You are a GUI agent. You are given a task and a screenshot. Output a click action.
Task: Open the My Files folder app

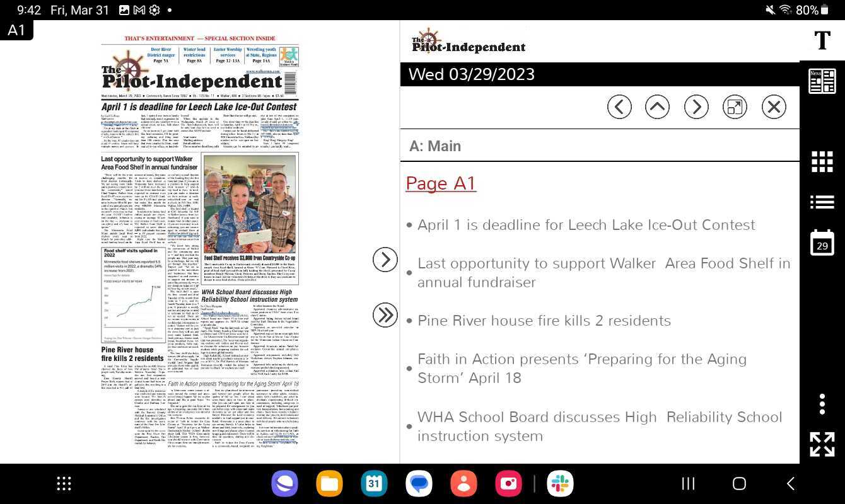pos(329,484)
